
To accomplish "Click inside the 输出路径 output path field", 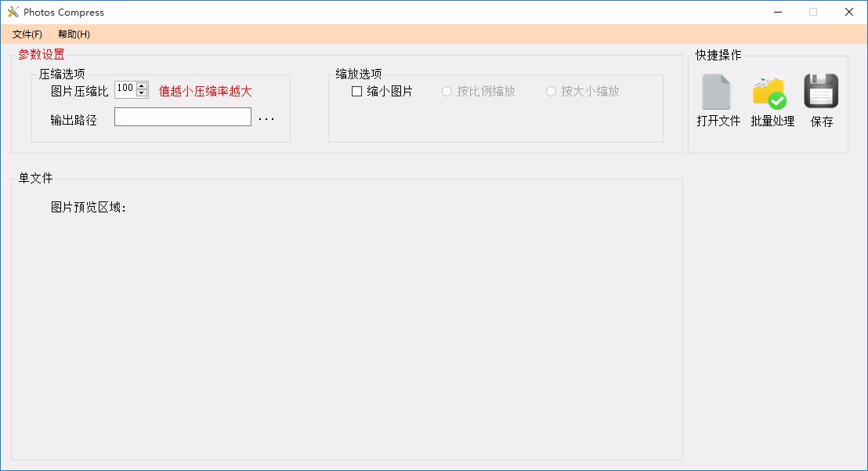I will [182, 116].
